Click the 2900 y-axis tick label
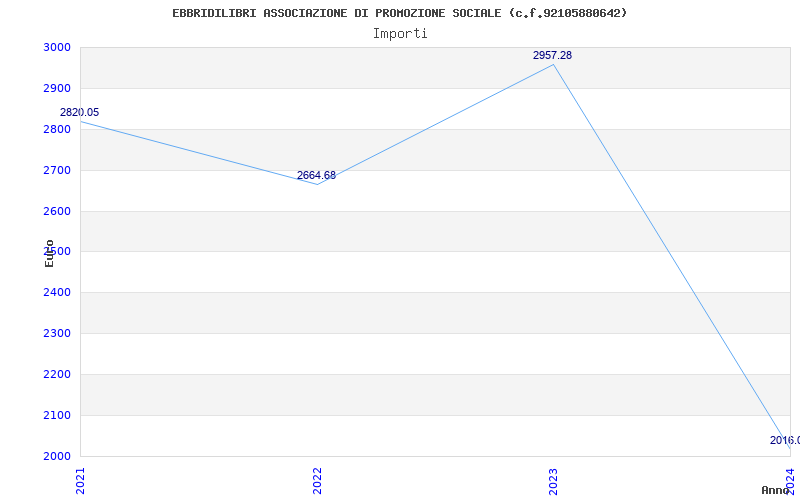 (57, 89)
